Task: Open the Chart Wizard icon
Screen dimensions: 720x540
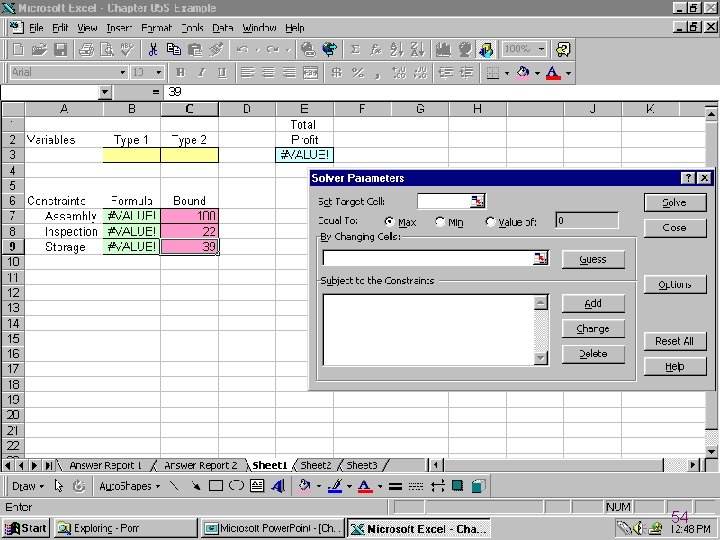Action: coord(443,50)
